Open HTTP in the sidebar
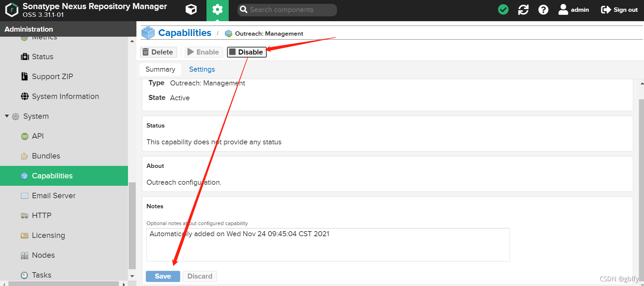 64,215
